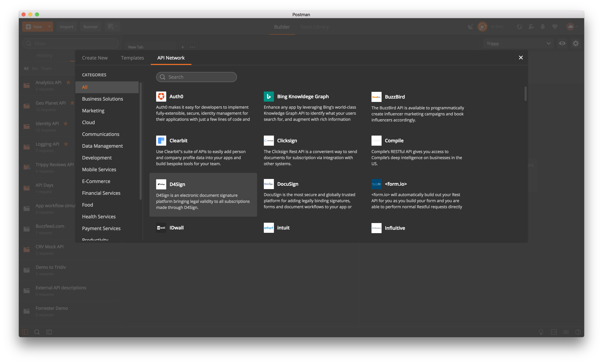Select the Bing Knowldege Graph API icon
This screenshot has width=603, height=364.
click(269, 96)
